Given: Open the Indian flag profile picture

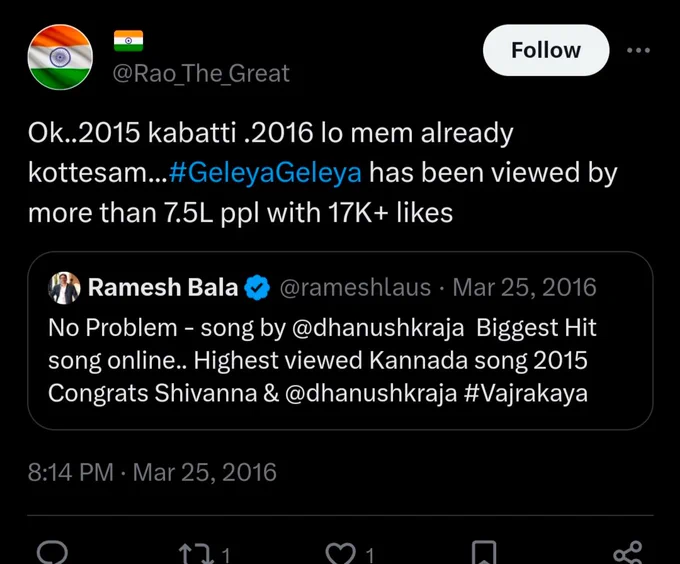Looking at the screenshot, I should pos(60,57).
